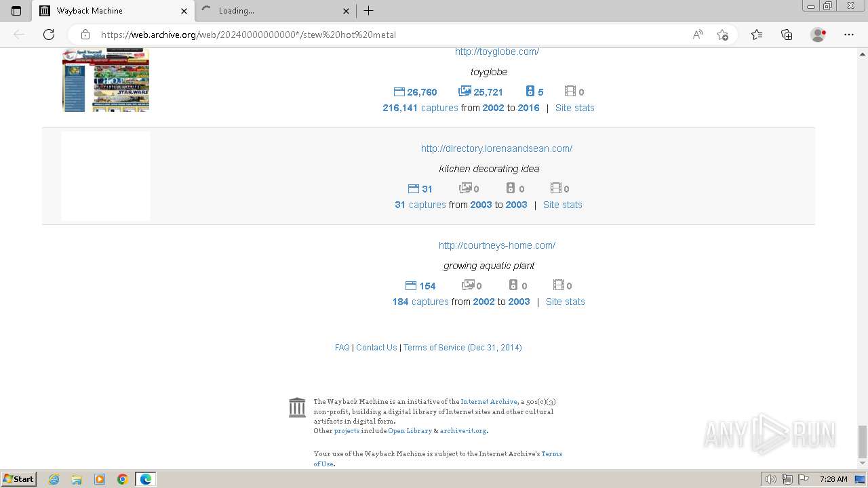Screen dimensions: 868x488
Task: Open Site stats for toyglobe
Action: click(574, 108)
